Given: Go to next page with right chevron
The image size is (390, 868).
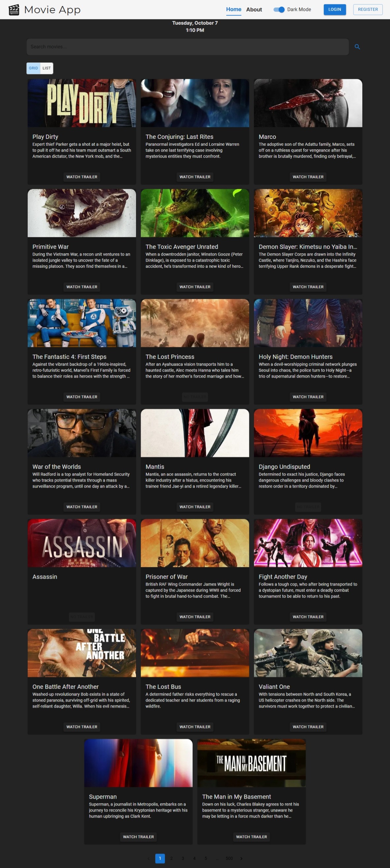Looking at the screenshot, I should tap(241, 858).
